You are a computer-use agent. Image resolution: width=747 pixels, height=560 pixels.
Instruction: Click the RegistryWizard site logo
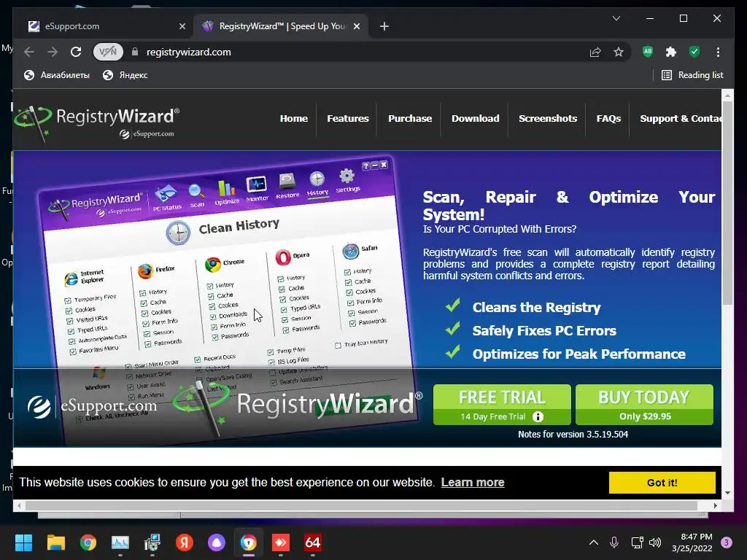[x=97, y=122]
